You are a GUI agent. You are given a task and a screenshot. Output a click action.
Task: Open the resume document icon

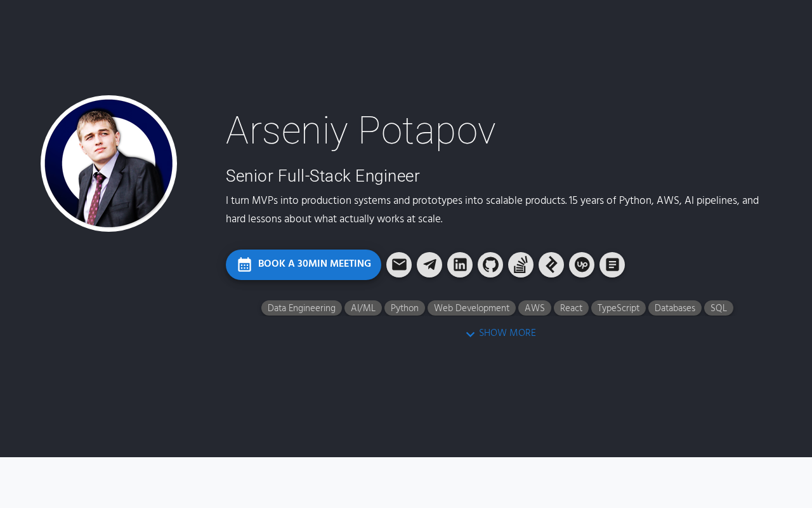(612, 265)
